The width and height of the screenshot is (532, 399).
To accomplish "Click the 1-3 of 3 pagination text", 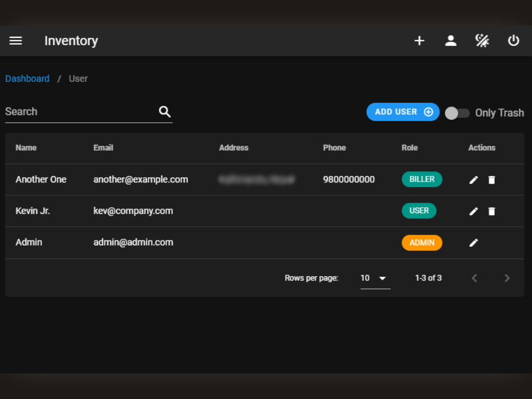I will click(x=428, y=278).
